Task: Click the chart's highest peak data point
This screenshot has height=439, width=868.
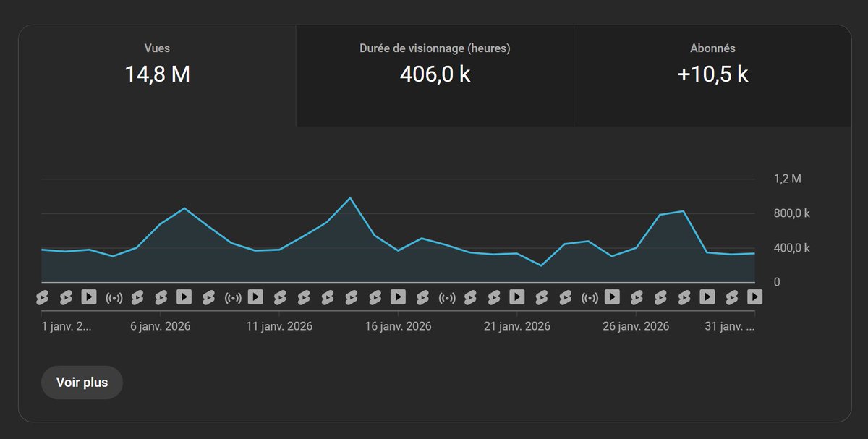Action: click(351, 197)
